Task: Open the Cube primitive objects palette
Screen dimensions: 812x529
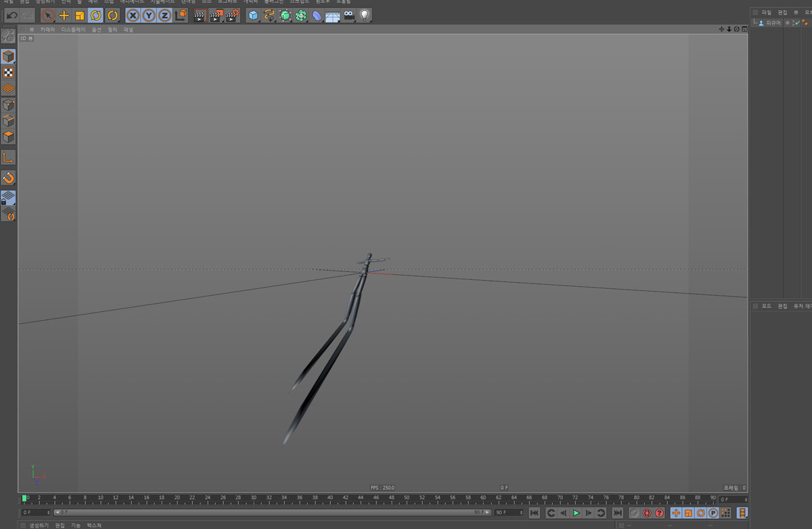Action: 254,15
